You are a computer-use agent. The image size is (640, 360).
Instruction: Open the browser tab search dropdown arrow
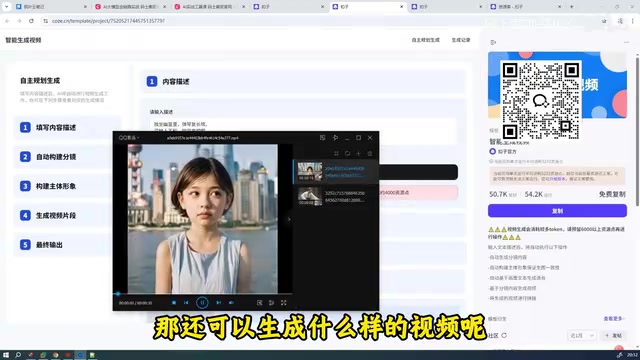pos(7,7)
